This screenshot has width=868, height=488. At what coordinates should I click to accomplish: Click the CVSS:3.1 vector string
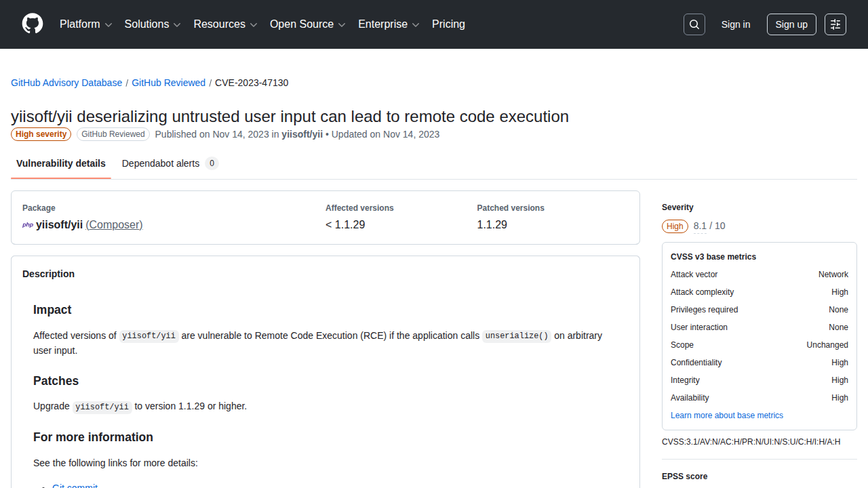click(751, 442)
